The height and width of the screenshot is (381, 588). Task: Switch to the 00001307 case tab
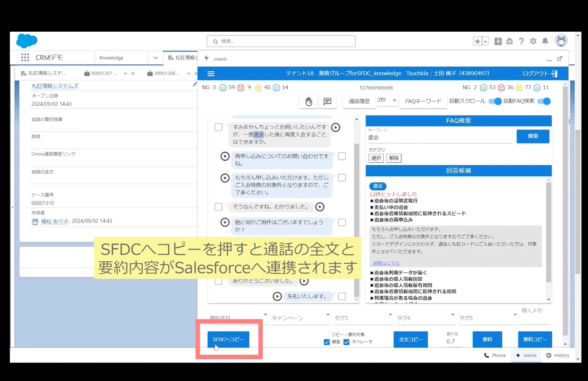(101, 73)
